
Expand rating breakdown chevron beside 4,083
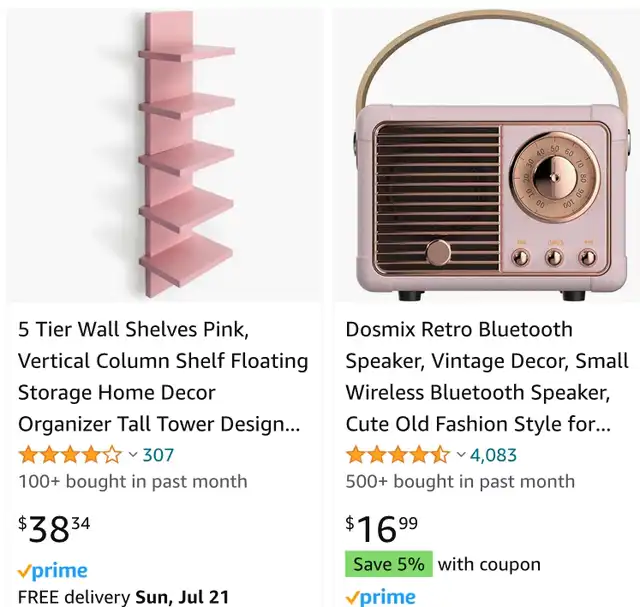[460, 454]
